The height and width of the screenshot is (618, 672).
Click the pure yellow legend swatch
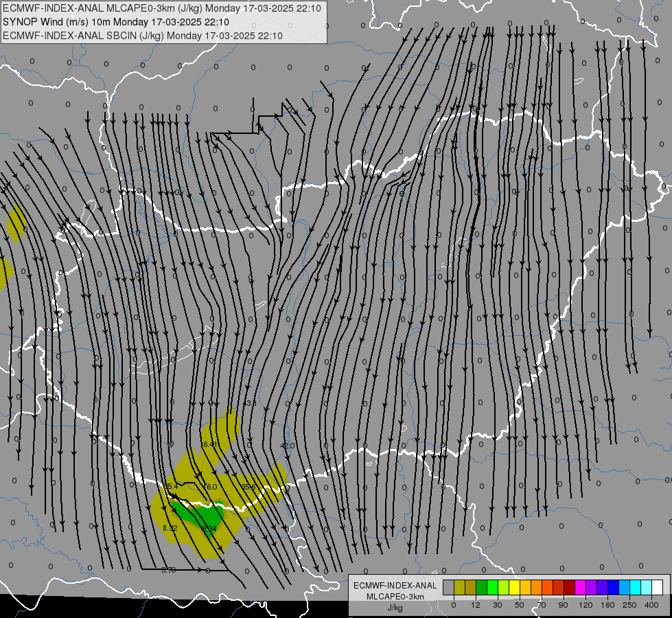tap(515, 587)
